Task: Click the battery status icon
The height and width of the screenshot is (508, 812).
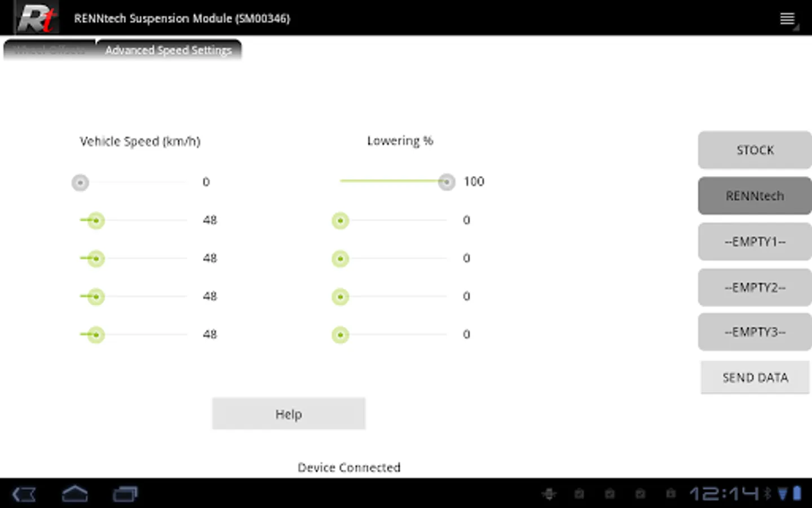Action: click(797, 493)
